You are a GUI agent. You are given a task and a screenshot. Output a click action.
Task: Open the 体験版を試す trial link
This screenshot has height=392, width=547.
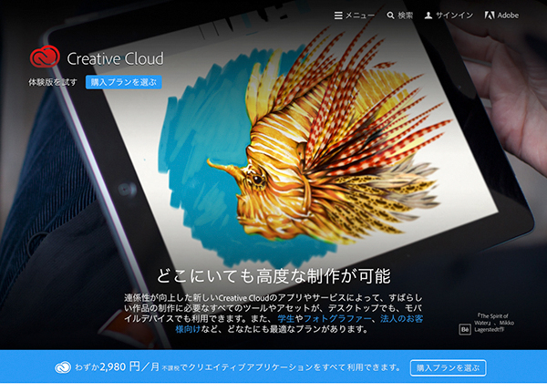[52, 82]
